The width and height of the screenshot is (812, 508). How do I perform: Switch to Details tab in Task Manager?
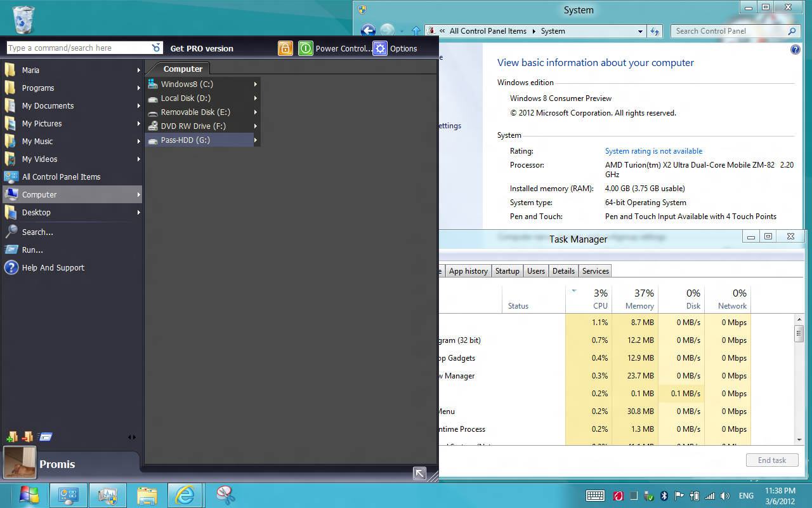(563, 271)
